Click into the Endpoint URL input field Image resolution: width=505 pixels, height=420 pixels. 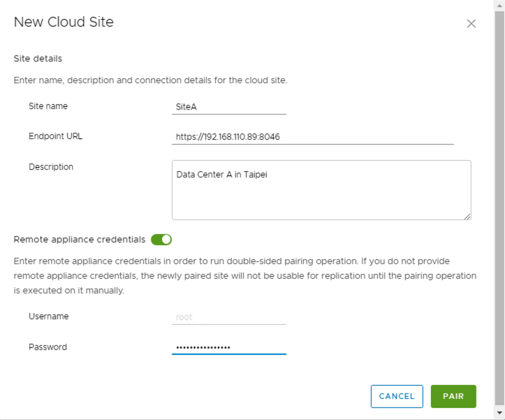coord(312,137)
